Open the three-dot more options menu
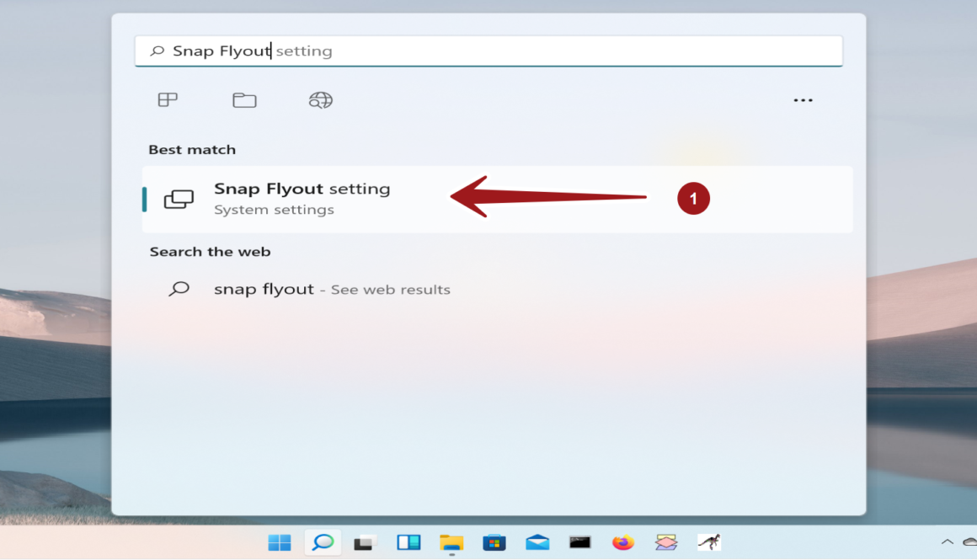977x560 pixels. coord(803,100)
